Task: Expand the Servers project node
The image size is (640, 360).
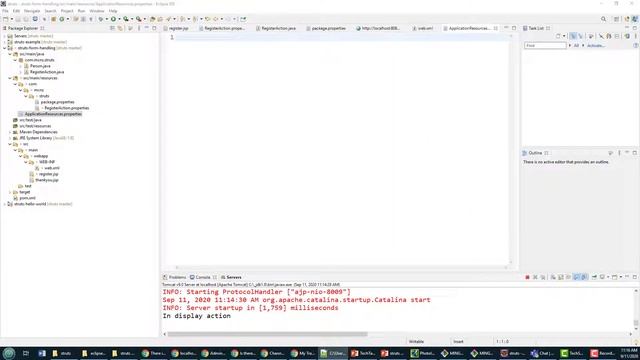Action: 5,36
